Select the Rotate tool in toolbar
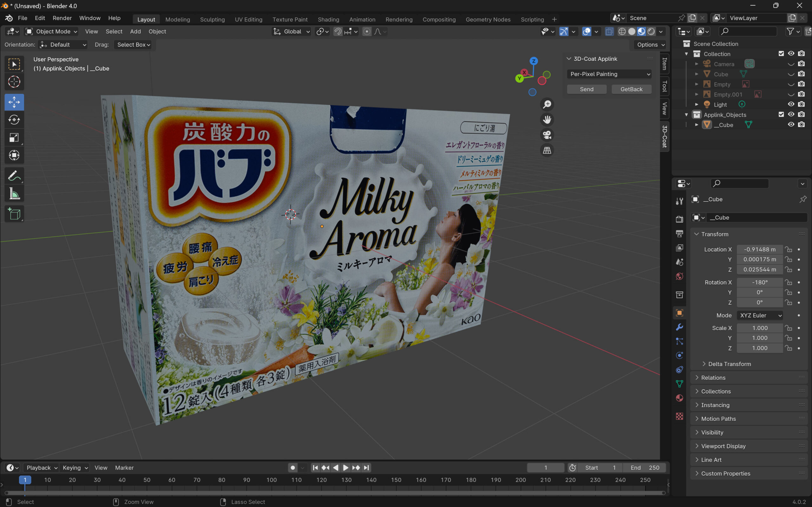The height and width of the screenshot is (507, 812). 14,120
